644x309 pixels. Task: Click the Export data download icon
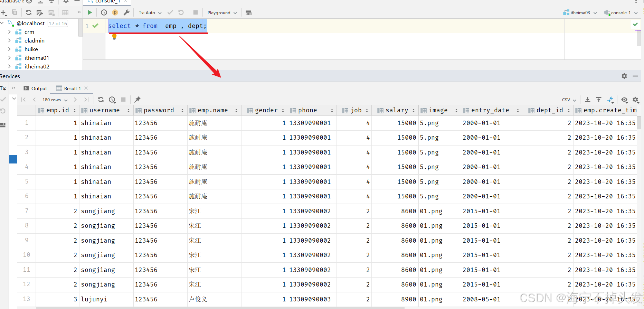587,100
